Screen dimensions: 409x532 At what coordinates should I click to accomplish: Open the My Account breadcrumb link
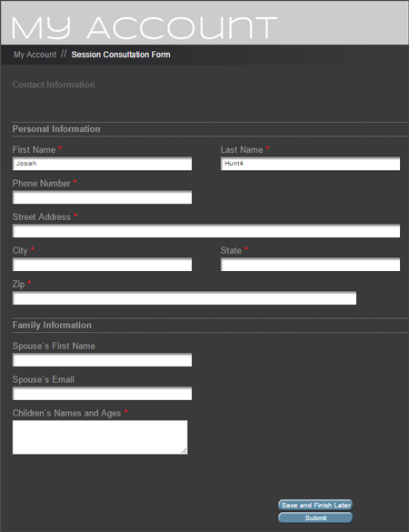[35, 55]
